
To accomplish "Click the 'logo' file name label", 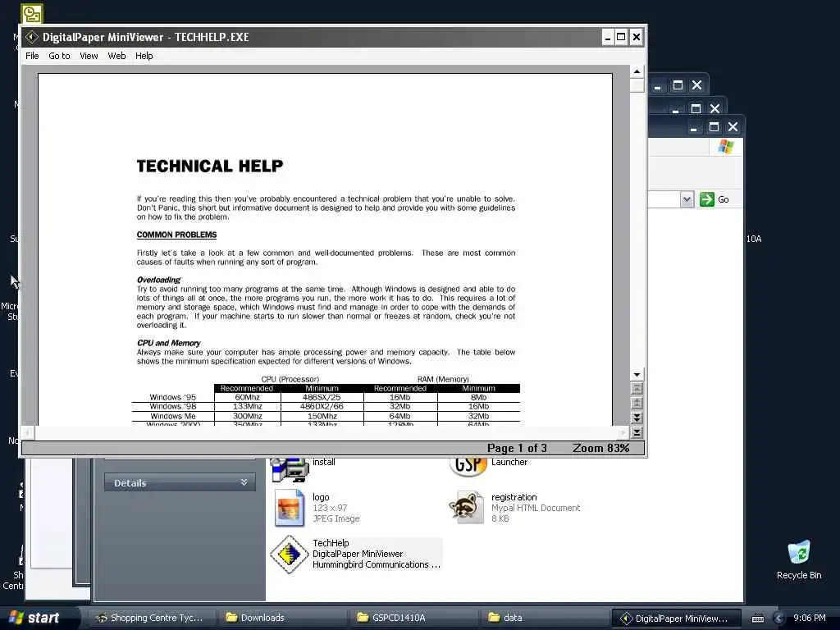I will point(321,497).
